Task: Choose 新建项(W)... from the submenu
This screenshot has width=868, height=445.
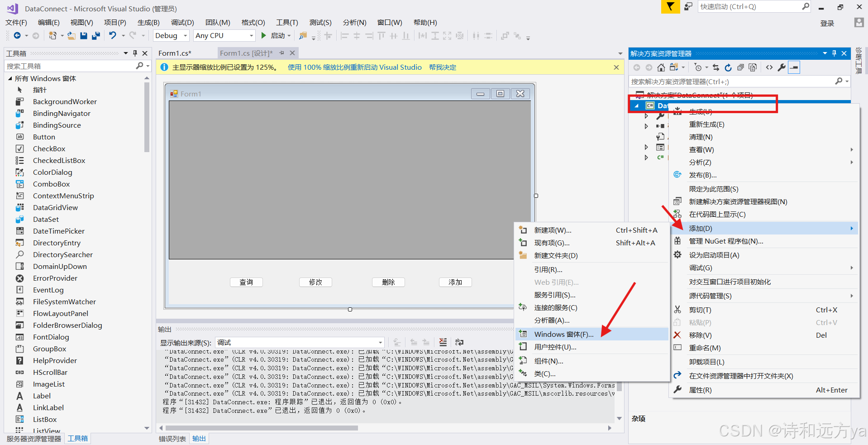Action: pos(592,230)
